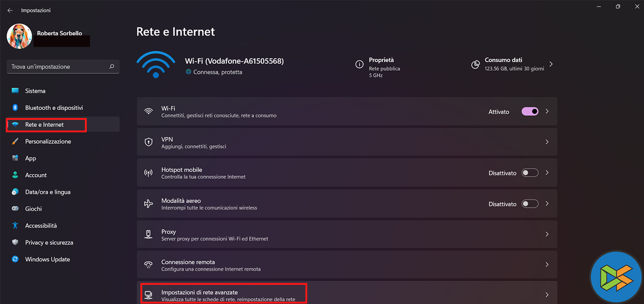Expand the VPN row chevron

pyautogui.click(x=547, y=142)
